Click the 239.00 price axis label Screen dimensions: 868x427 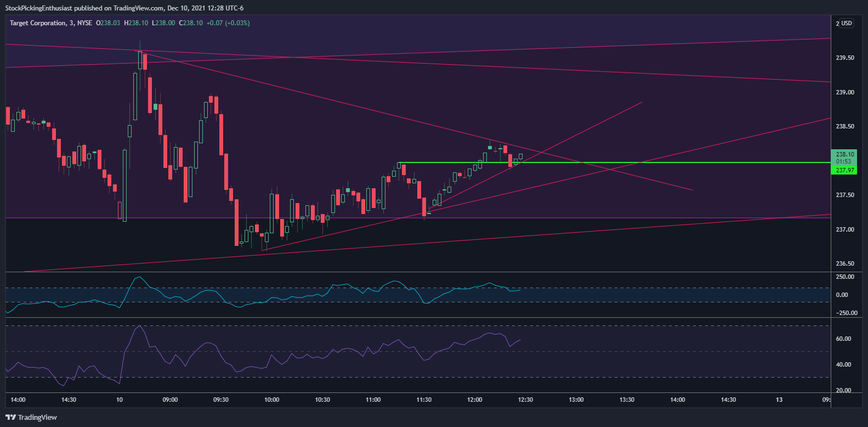coord(844,92)
